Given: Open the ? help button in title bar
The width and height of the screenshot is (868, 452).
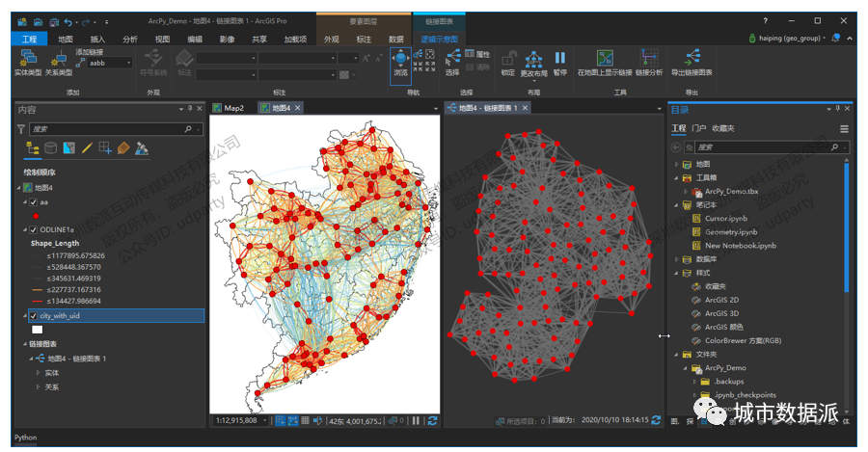Looking at the screenshot, I should pyautogui.click(x=765, y=21).
